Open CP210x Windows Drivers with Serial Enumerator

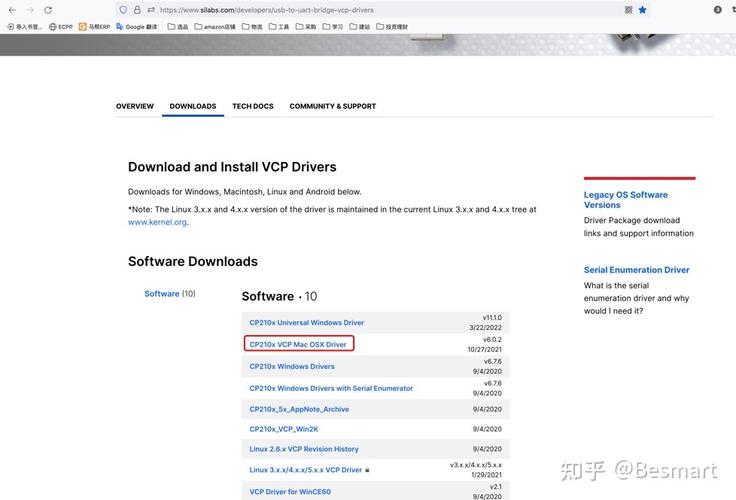click(x=331, y=388)
